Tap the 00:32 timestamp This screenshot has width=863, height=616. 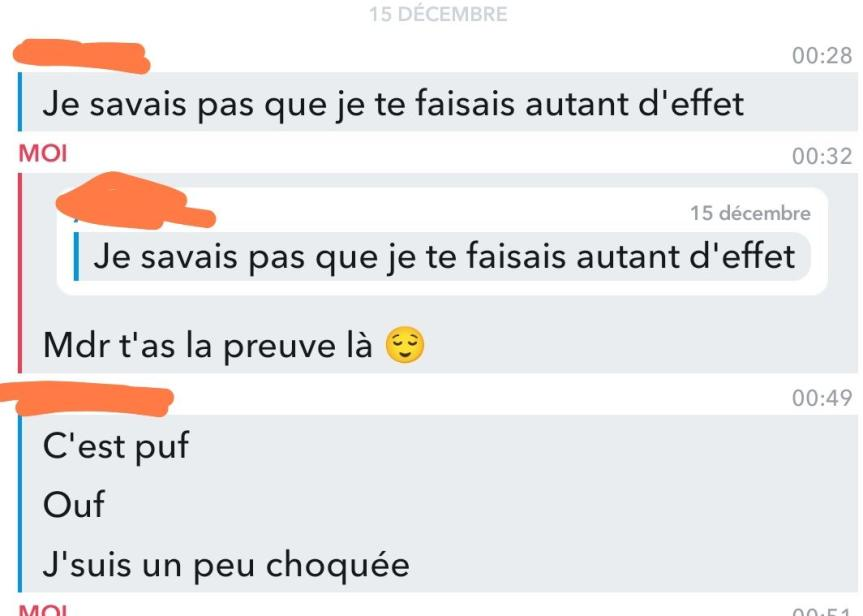coord(822,156)
